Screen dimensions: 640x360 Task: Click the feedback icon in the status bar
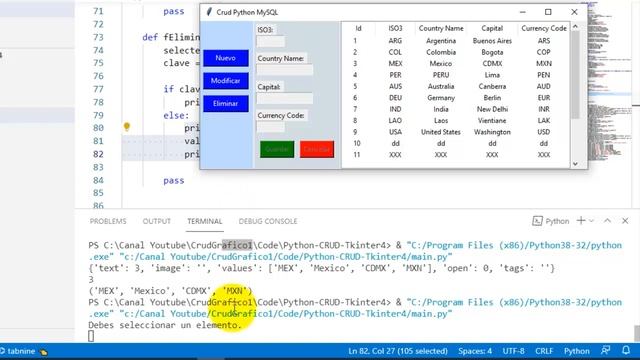click(x=606, y=351)
